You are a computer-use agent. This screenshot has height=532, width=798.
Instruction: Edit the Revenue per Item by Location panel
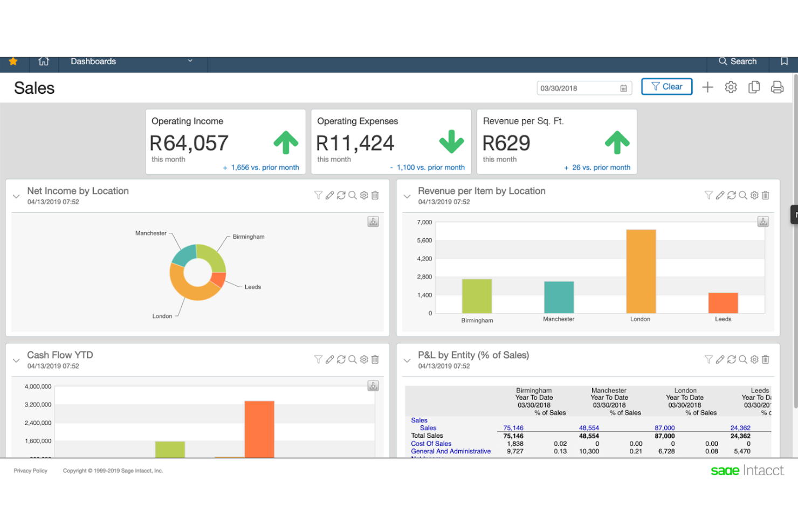[720, 195]
